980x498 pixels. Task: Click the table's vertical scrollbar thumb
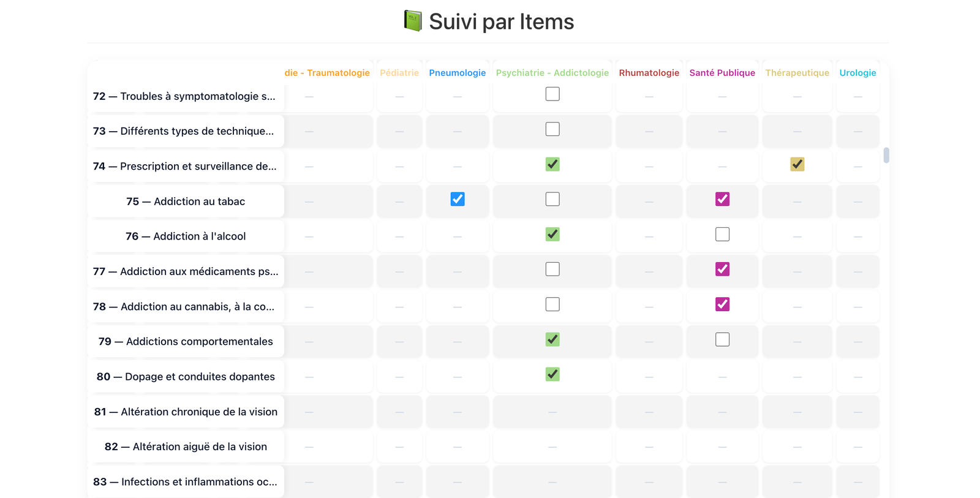point(886,155)
